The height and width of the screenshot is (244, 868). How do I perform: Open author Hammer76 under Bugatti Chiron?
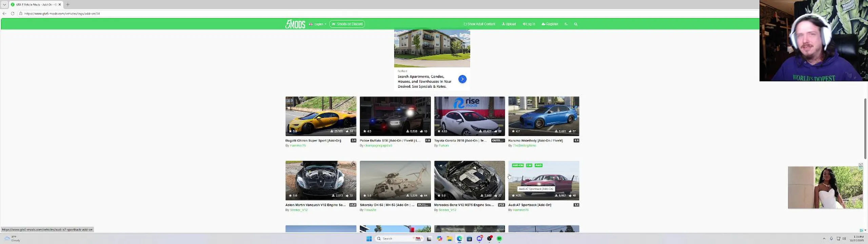tap(298, 145)
